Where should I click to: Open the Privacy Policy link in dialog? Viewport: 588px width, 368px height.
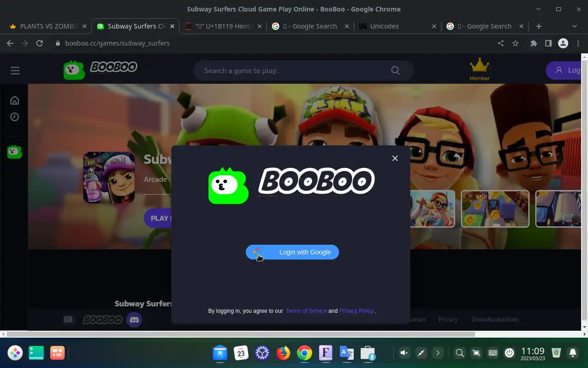[x=356, y=311]
